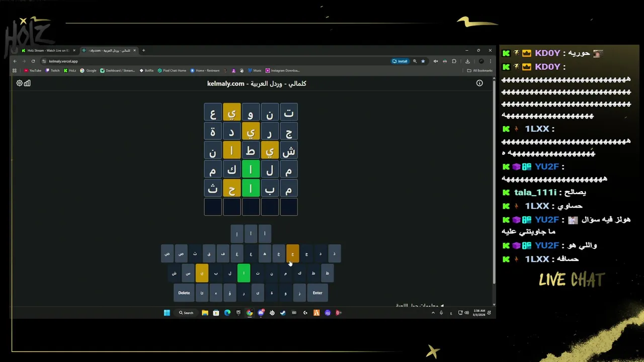Viewport: 644px width, 362px height.
Task: Open Discord from the taskbar
Action: coord(261,313)
